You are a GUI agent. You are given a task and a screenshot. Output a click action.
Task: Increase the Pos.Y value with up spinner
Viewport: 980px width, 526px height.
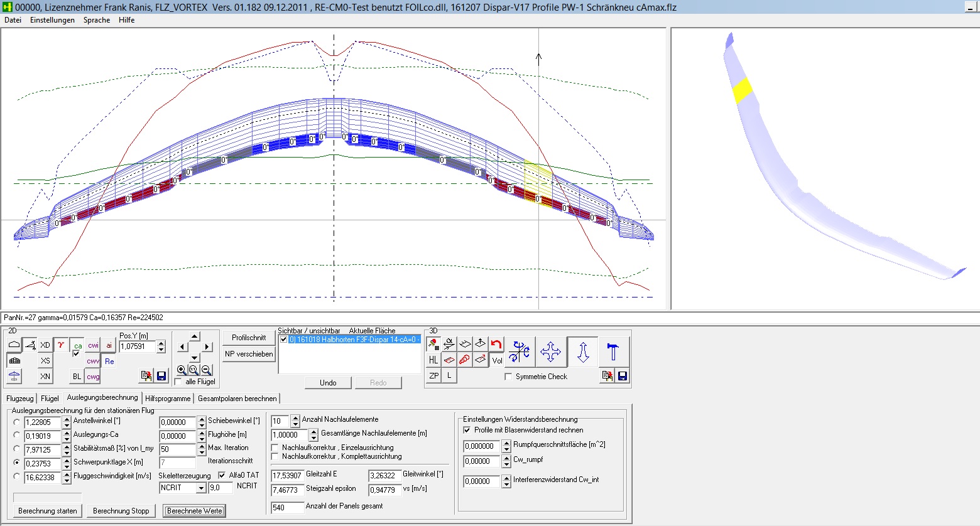pyautogui.click(x=161, y=343)
